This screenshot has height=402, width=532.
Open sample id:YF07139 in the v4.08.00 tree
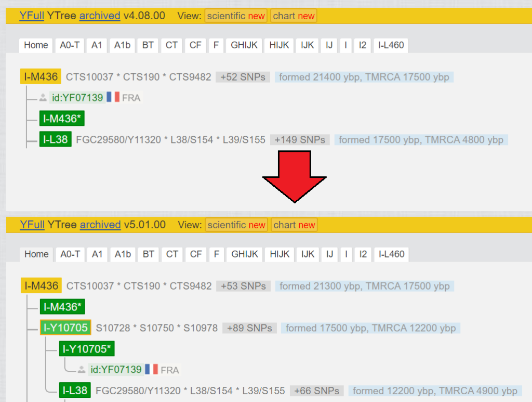(77, 98)
